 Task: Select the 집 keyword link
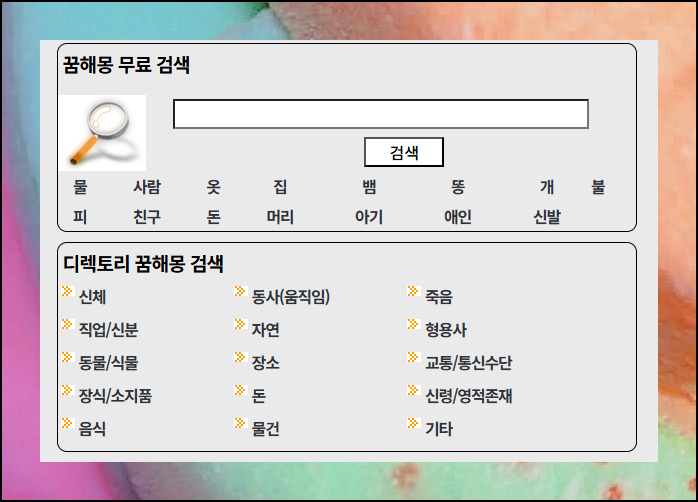(x=280, y=187)
